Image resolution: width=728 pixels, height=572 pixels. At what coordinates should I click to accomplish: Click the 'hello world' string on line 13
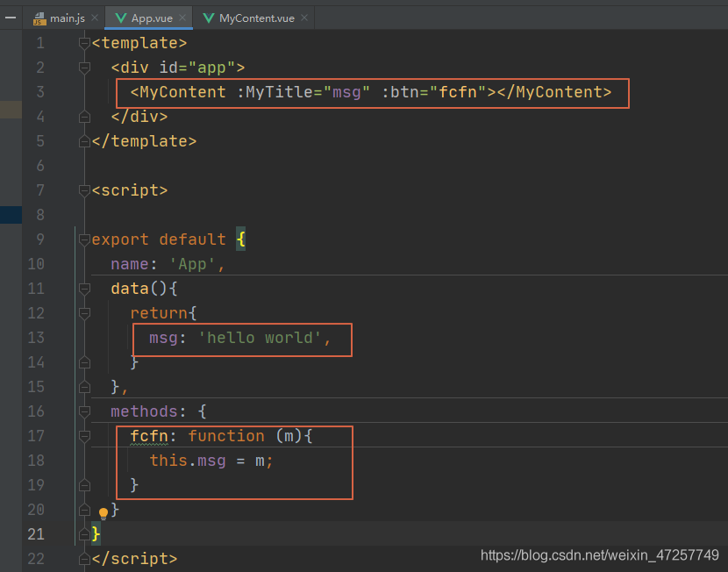(x=259, y=338)
